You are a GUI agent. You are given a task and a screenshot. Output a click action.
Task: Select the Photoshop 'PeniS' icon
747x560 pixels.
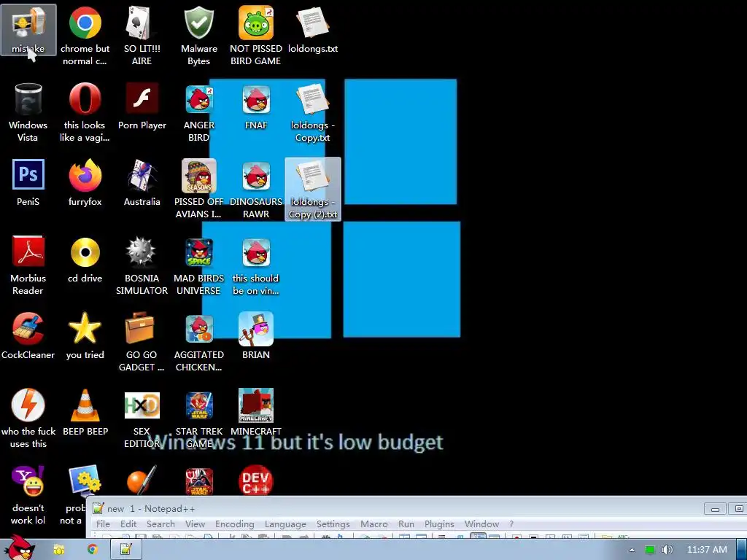pyautogui.click(x=28, y=183)
